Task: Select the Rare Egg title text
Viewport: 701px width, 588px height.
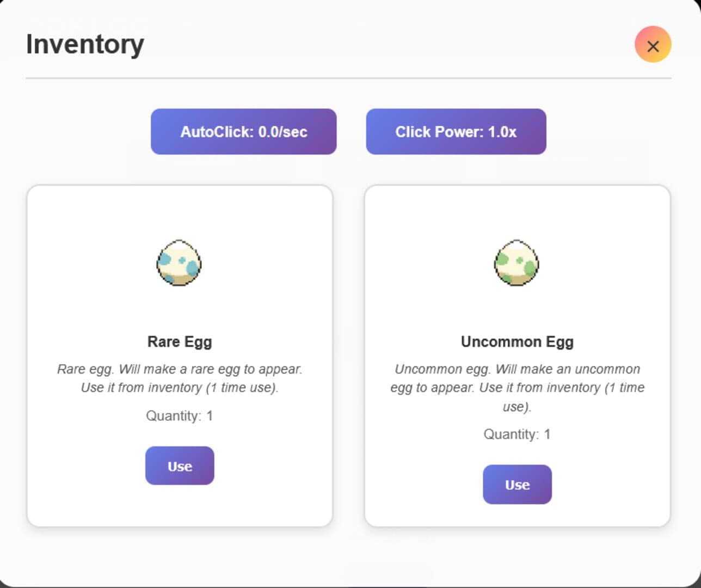Action: (180, 342)
